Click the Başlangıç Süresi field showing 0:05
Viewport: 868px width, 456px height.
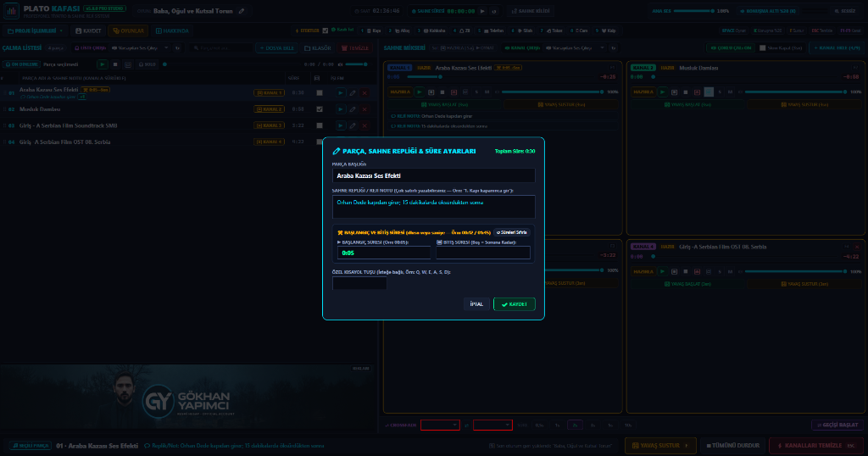384,253
